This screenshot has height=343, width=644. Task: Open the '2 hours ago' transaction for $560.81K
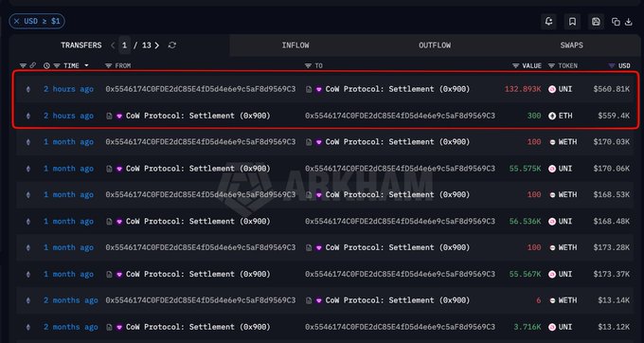pos(68,89)
